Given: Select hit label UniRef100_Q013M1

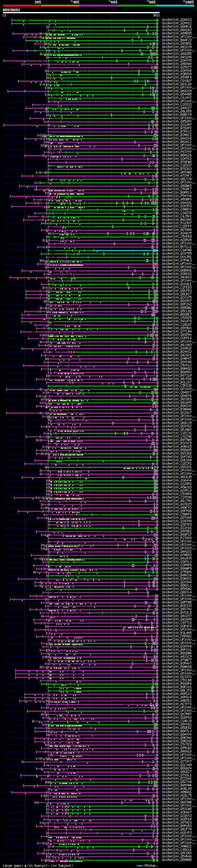Looking at the screenshot, I should click(x=177, y=257).
